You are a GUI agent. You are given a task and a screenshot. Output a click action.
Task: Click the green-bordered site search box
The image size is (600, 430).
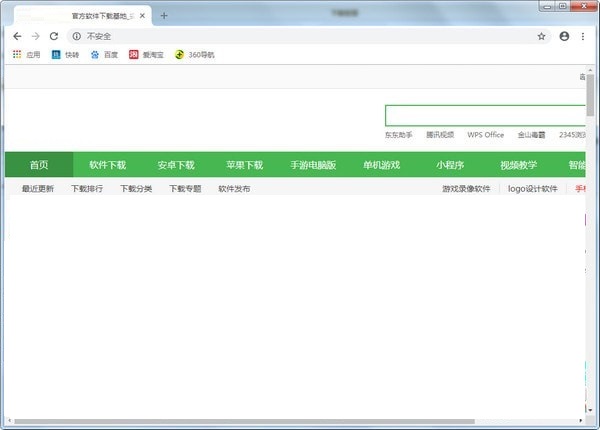[485, 116]
